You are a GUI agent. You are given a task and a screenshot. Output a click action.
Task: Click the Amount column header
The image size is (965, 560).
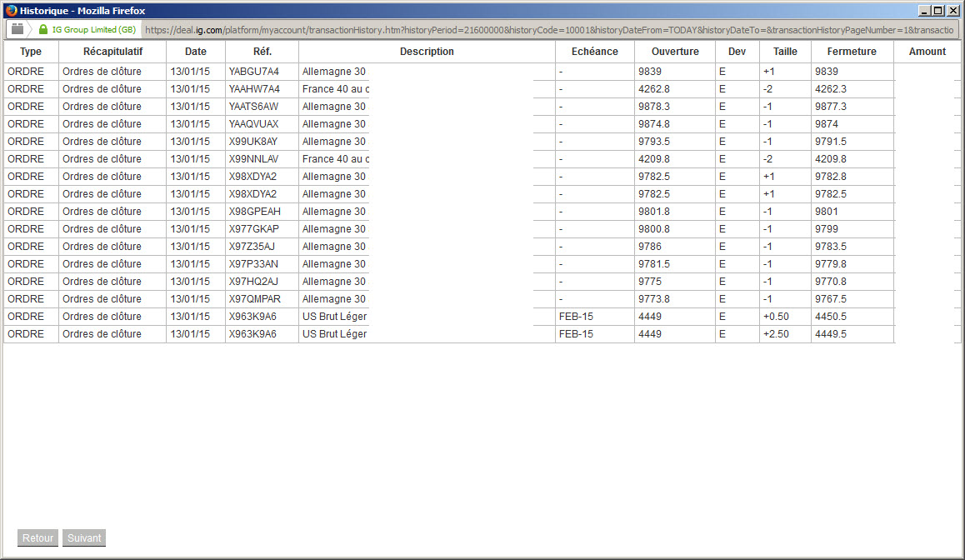927,52
